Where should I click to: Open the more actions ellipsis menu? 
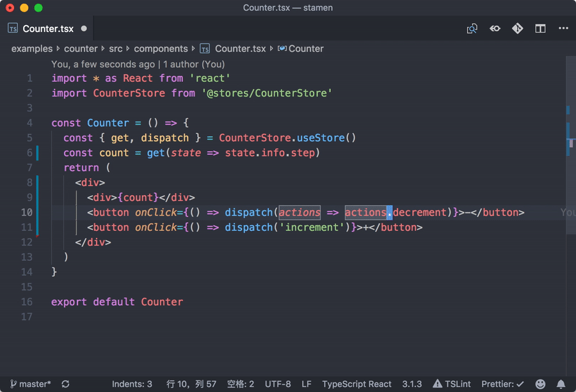[563, 28]
